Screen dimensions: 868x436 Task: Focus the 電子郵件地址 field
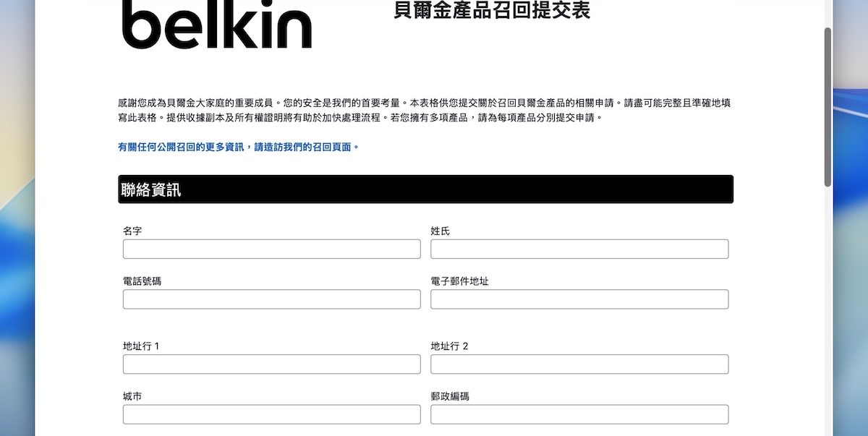click(x=579, y=299)
